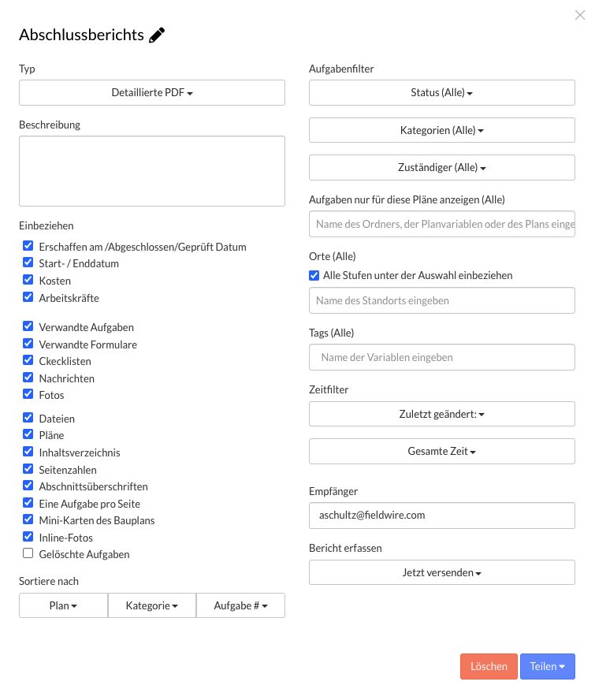Toggle the Fotos checkbox
Screen dimensions: 595x700
[28, 395]
